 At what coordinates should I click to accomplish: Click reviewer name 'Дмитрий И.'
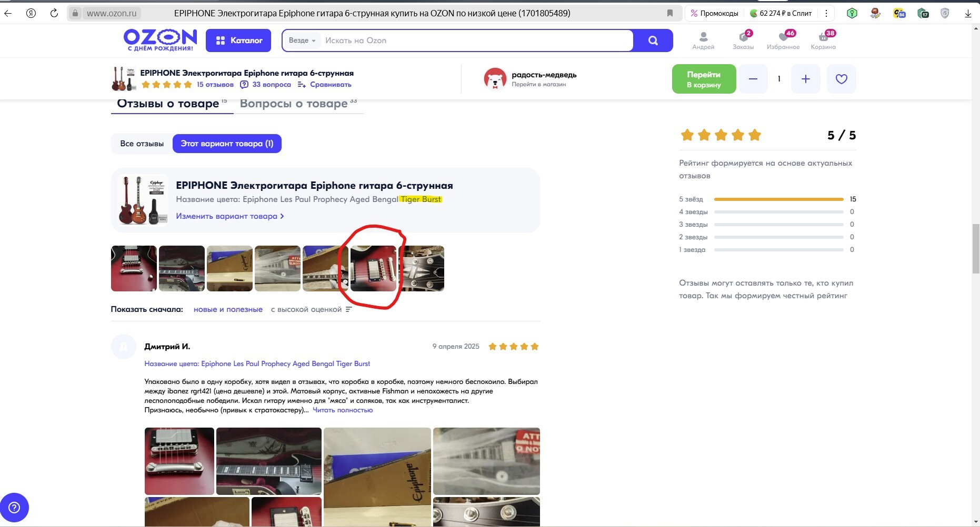click(x=167, y=347)
